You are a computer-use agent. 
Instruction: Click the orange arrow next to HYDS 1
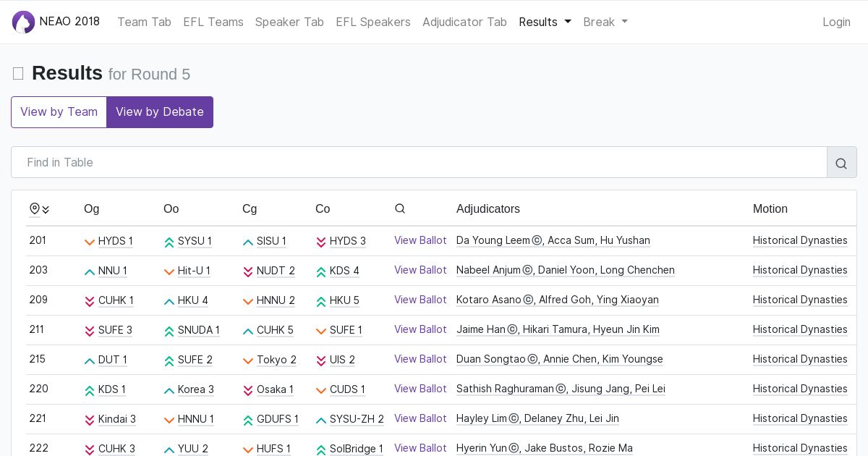click(90, 242)
